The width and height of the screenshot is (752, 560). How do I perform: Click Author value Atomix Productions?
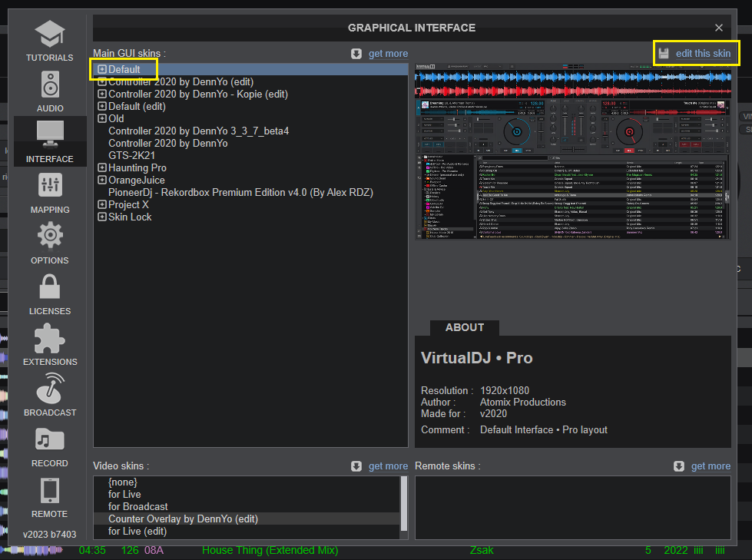pos(523,402)
